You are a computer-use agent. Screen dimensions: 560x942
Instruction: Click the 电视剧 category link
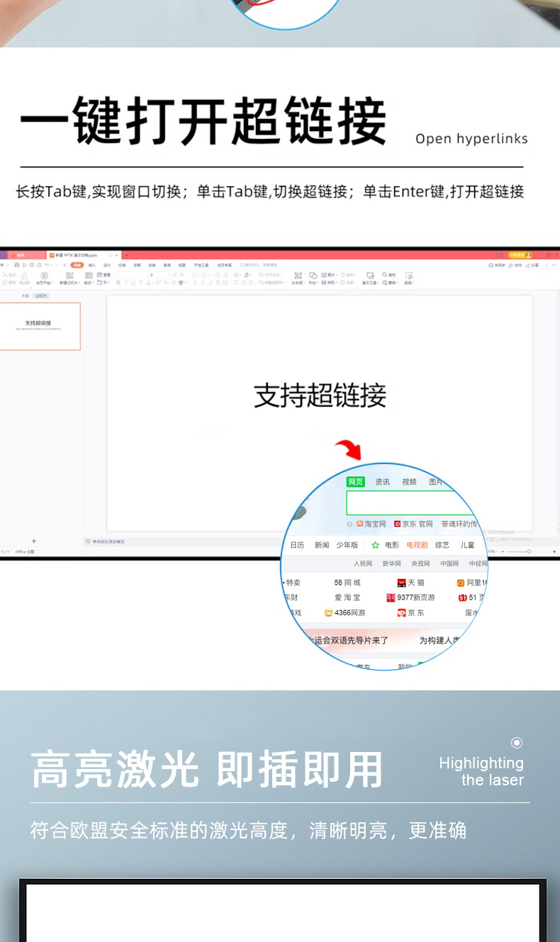coord(417,545)
